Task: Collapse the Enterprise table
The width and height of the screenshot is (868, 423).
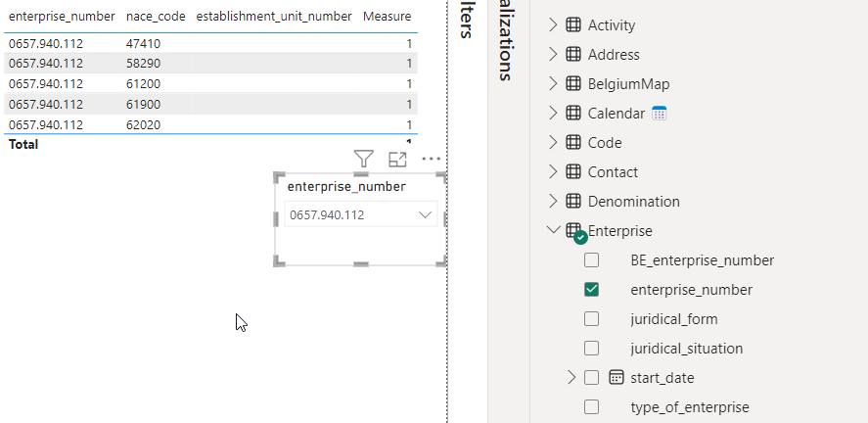Action: (x=553, y=230)
